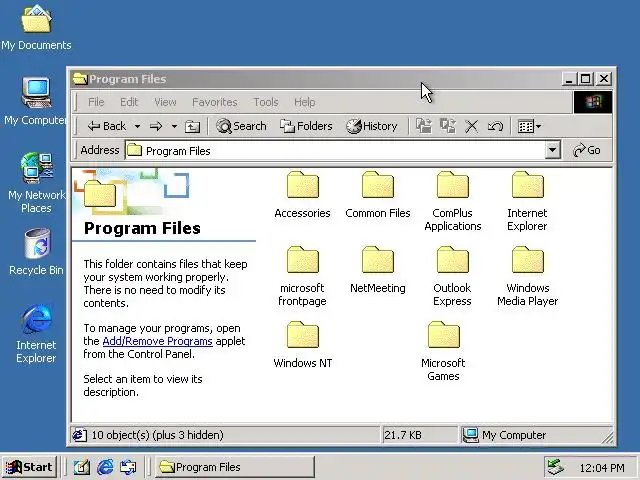This screenshot has height=480, width=640.
Task: Select Internet Explorer desktop icon
Action: [36, 334]
